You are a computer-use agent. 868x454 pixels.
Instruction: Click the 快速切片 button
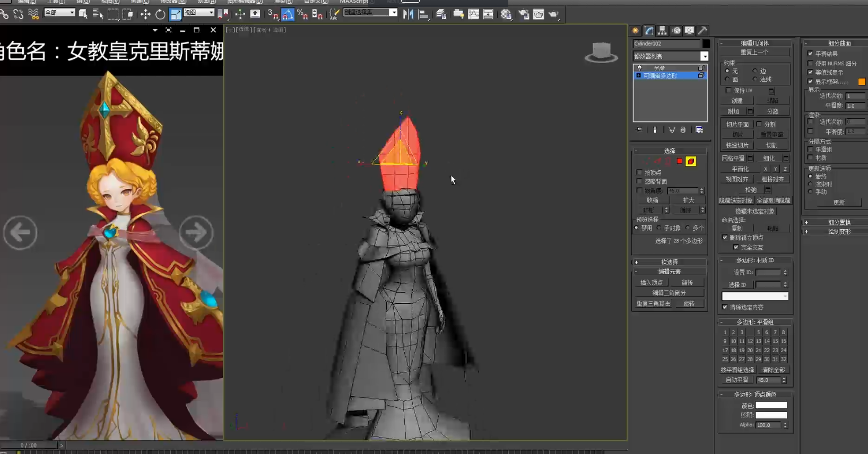[737, 145]
